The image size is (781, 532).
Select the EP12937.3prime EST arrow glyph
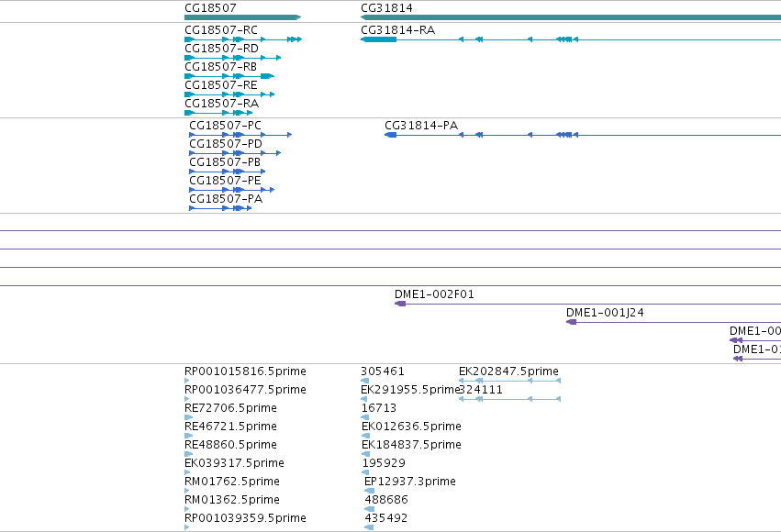coord(370,491)
